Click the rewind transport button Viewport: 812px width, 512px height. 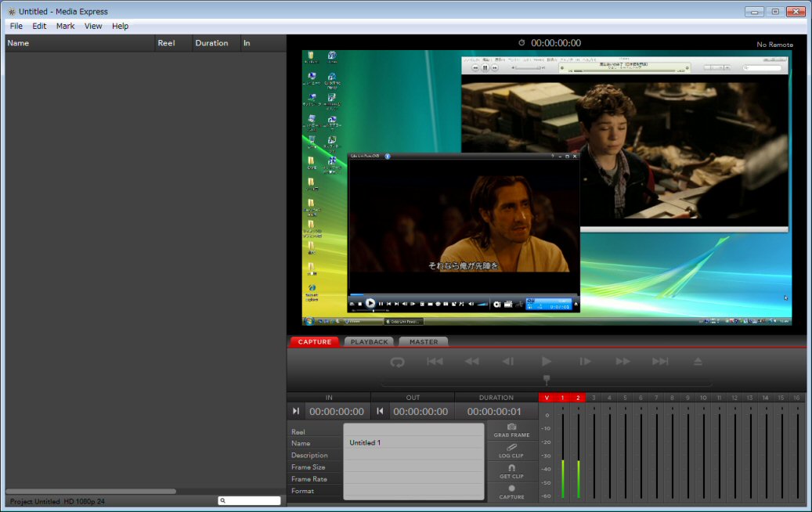pyautogui.click(x=471, y=362)
